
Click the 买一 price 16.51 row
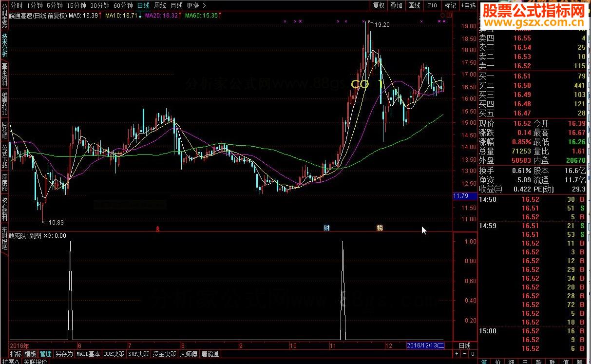point(533,76)
